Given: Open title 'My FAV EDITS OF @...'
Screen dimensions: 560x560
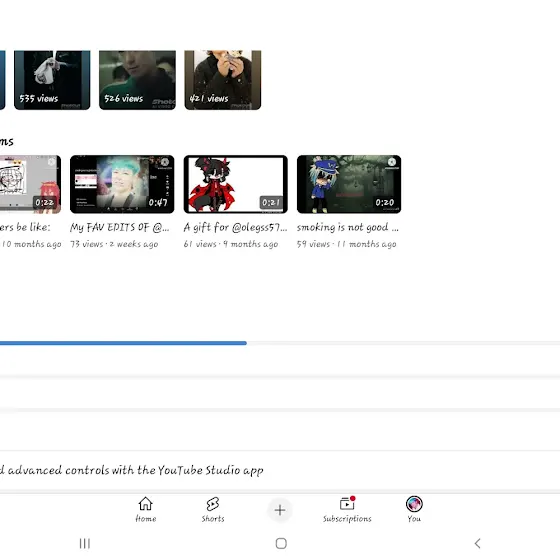Looking at the screenshot, I should [x=120, y=228].
